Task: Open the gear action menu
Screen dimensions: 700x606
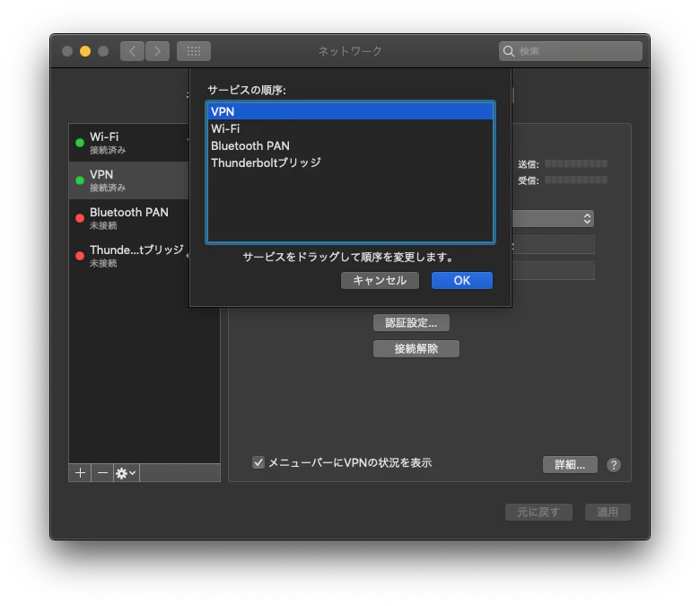Action: point(126,473)
